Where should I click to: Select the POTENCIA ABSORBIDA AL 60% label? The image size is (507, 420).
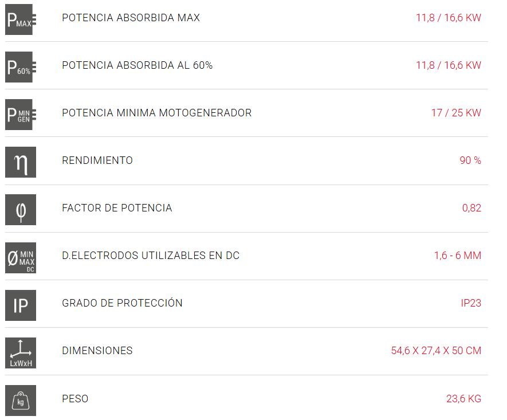137,65
